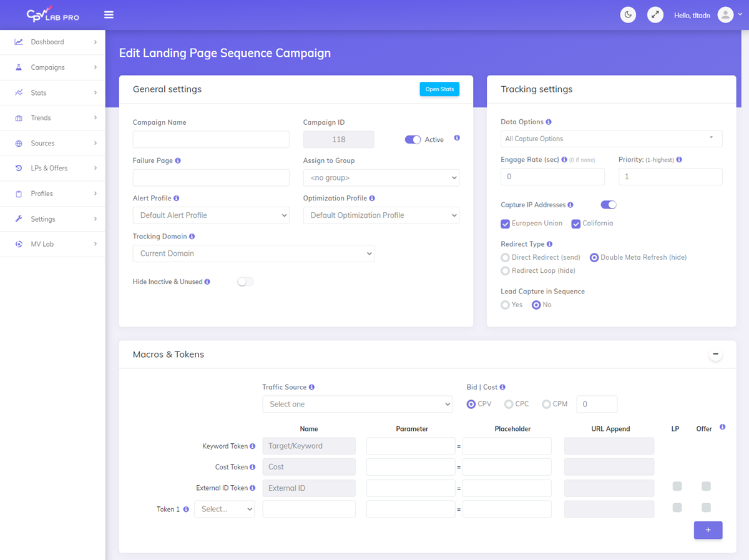Select Double Meta Refresh (hide) option
The image size is (749, 560).
pos(594,257)
